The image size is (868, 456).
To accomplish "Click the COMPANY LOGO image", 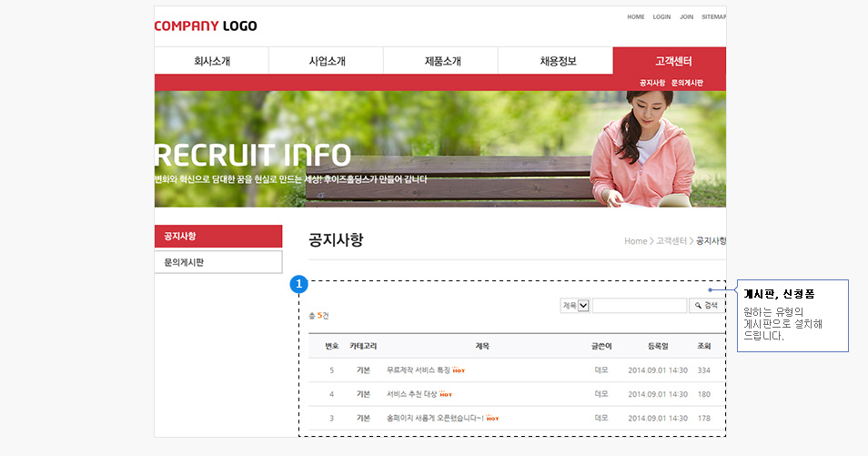I will coord(206,25).
